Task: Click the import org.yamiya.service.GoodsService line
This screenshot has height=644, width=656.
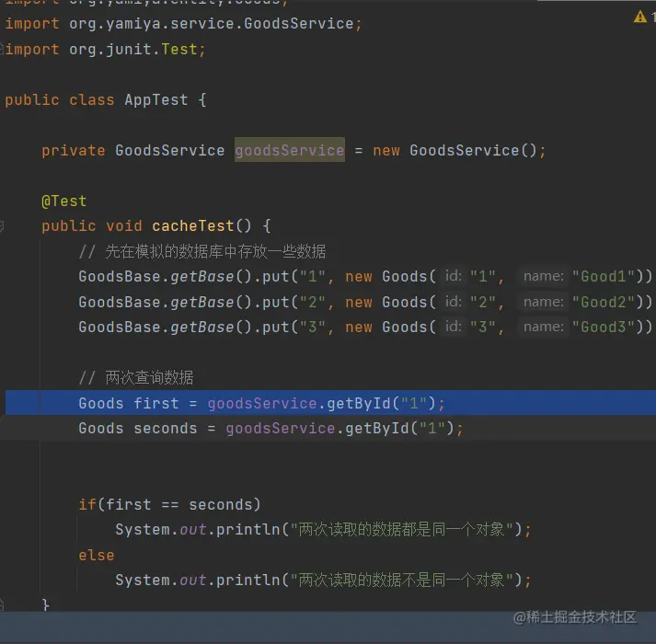Action: 183,24
